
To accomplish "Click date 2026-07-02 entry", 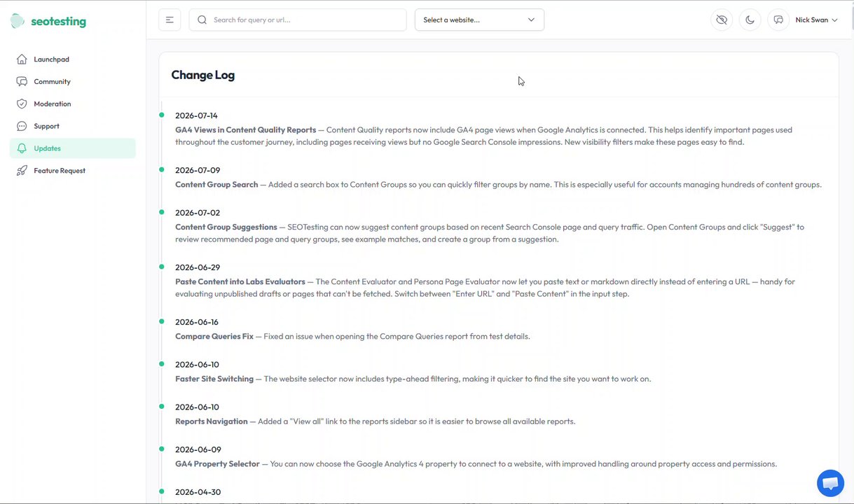I will [198, 213].
